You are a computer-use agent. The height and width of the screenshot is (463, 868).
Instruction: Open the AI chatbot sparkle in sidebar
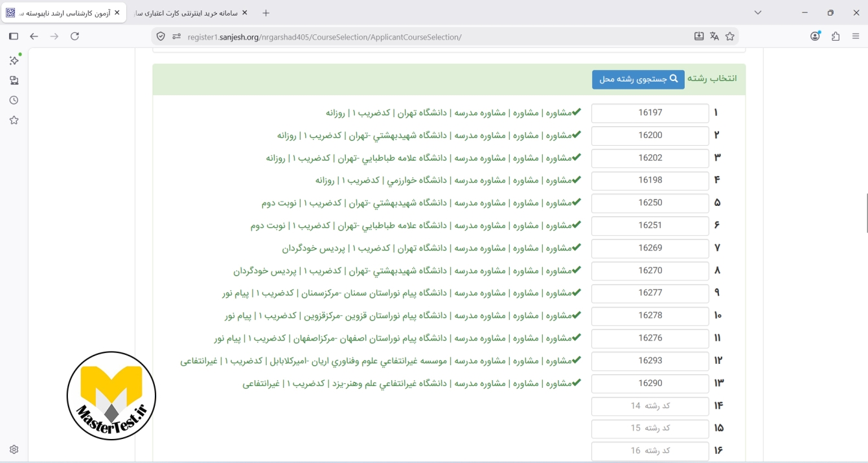tap(14, 60)
